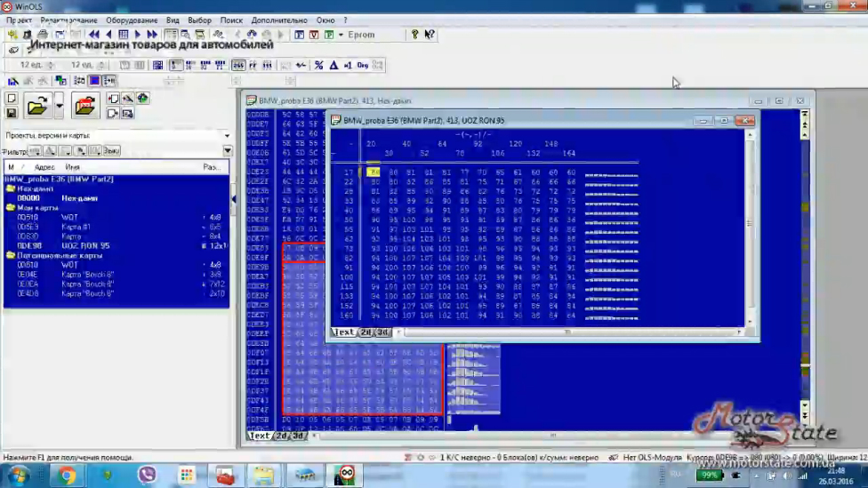Click the floppy disk save icon

[12, 113]
